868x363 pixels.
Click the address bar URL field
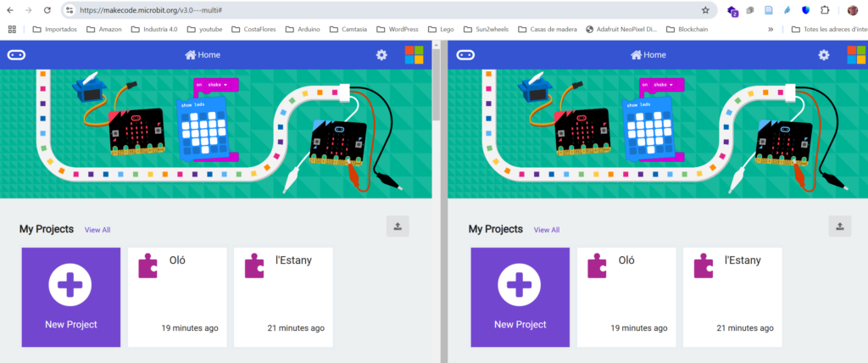pos(381,10)
